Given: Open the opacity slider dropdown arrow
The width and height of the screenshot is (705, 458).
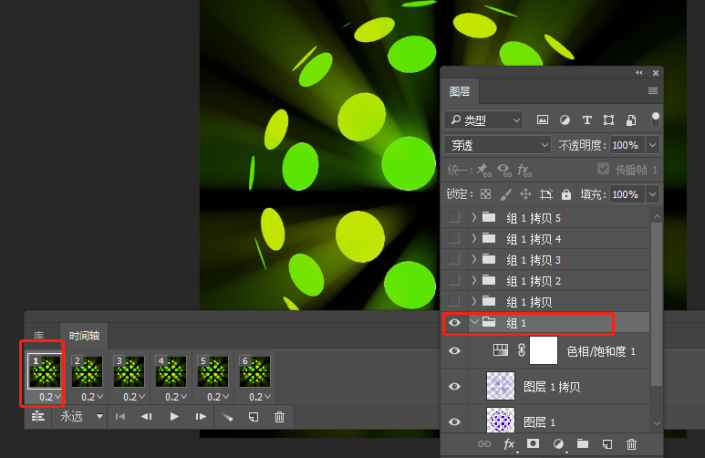Looking at the screenshot, I should tap(652, 145).
